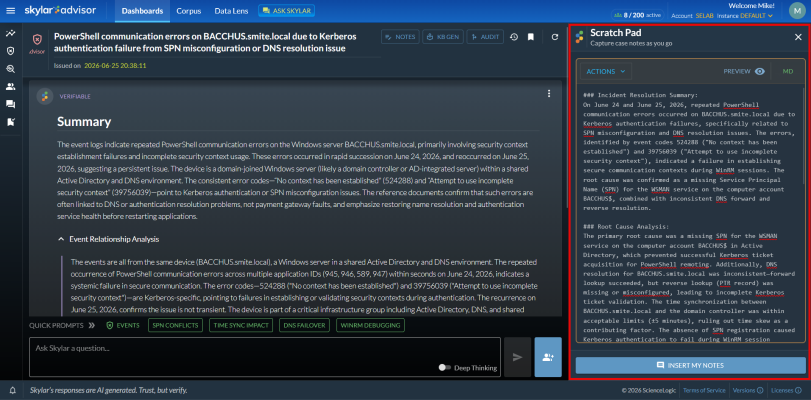Screen dimensions: 811x400
Task: Switch to Dashboards tab
Action: click(x=142, y=11)
